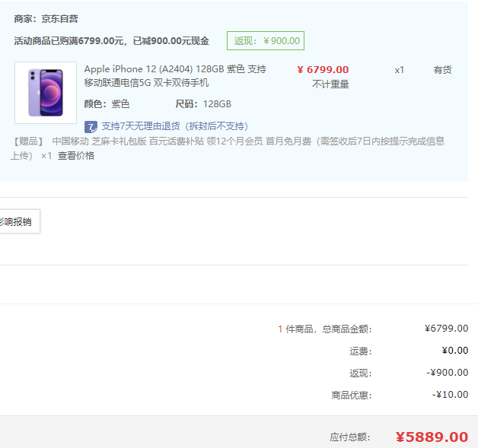Click the 不计重量 text
478x448 pixels.
pos(330,84)
